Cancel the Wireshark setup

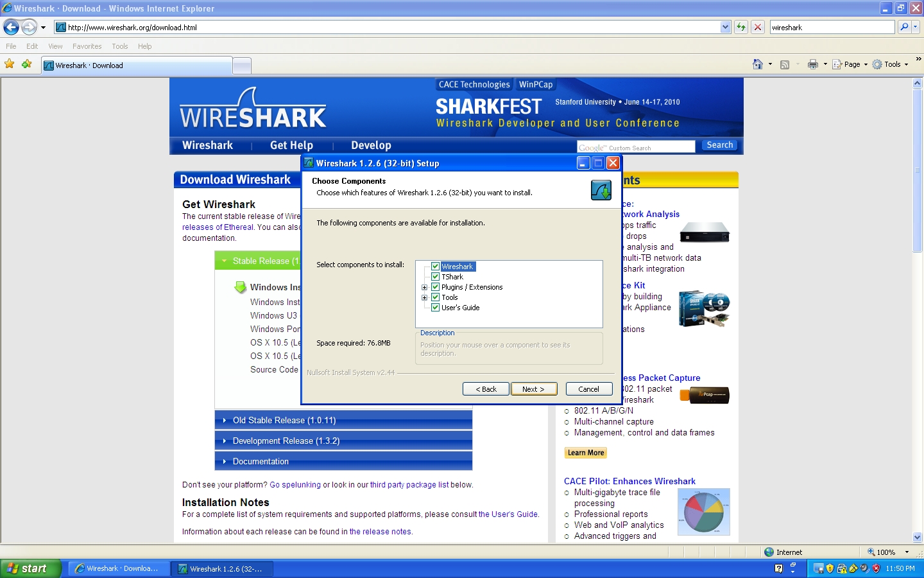click(589, 389)
